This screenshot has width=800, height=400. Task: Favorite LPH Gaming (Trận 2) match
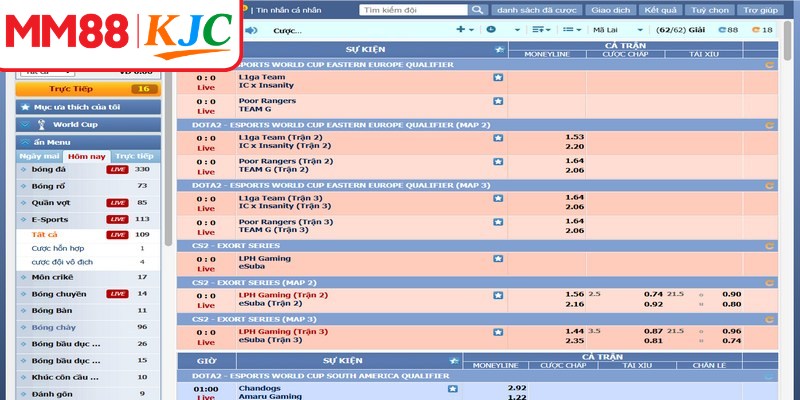(x=498, y=295)
